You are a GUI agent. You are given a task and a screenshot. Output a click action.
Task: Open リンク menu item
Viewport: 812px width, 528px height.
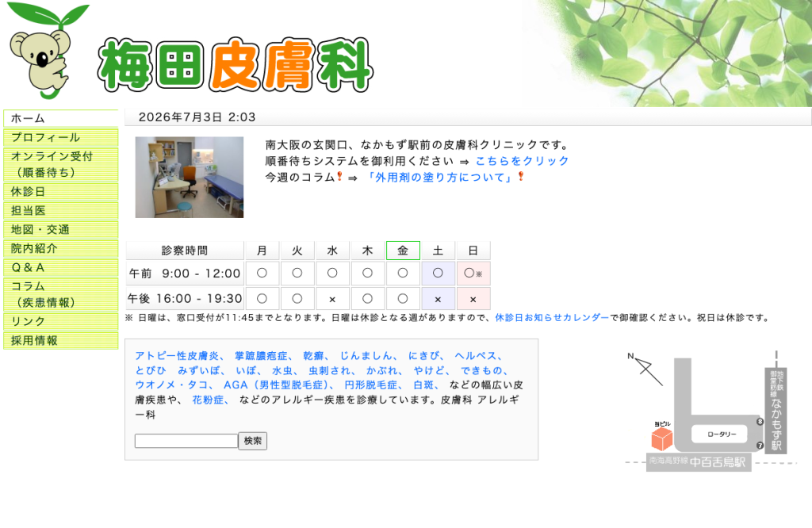(60, 321)
